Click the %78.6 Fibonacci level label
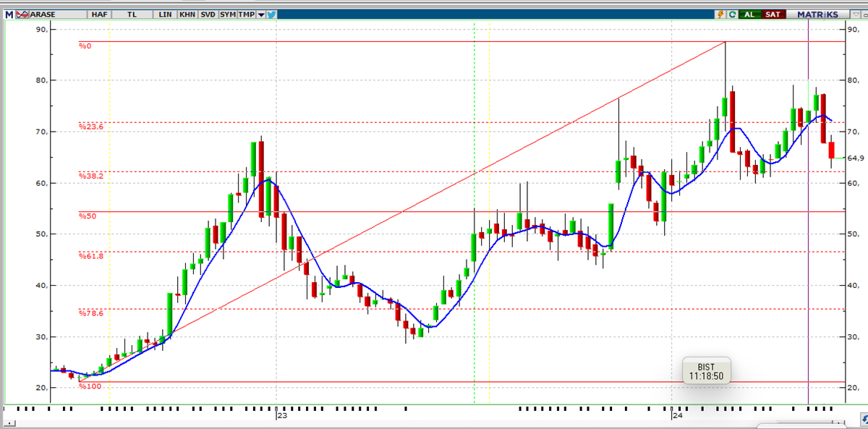This screenshot has width=868, height=429. click(91, 313)
